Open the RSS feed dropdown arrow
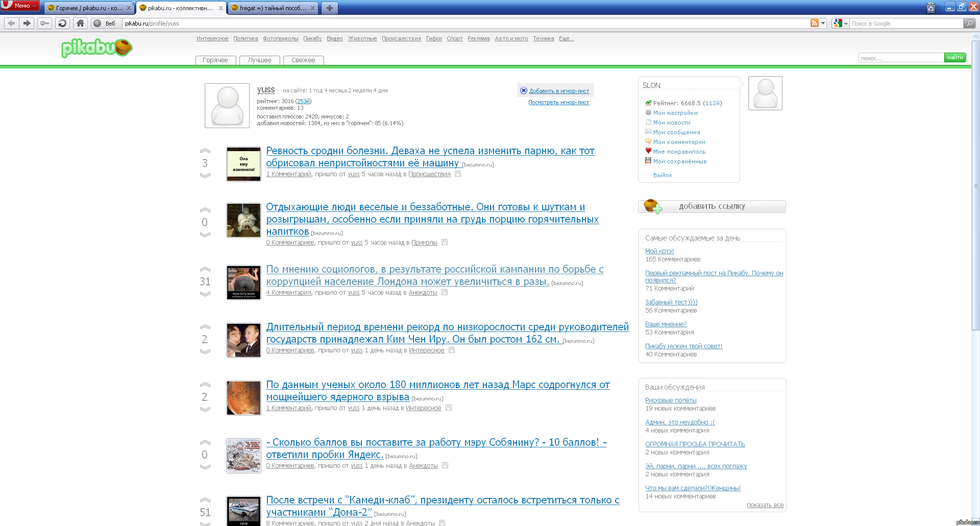This screenshot has height=526, width=980. [x=823, y=23]
